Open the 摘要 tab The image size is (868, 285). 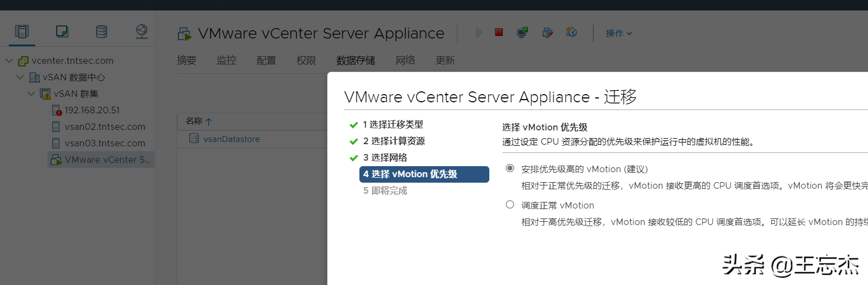(x=187, y=60)
